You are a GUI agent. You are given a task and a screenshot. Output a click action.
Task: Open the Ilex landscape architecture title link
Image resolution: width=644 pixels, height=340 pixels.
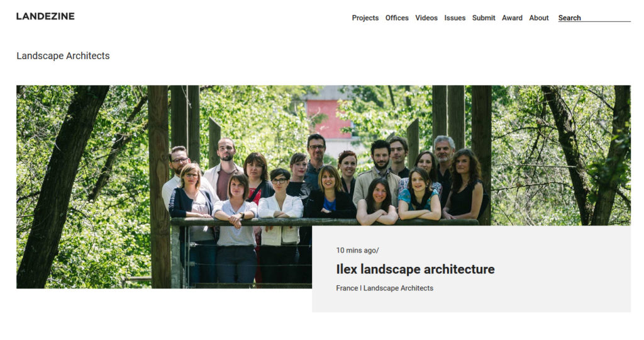pos(415,269)
